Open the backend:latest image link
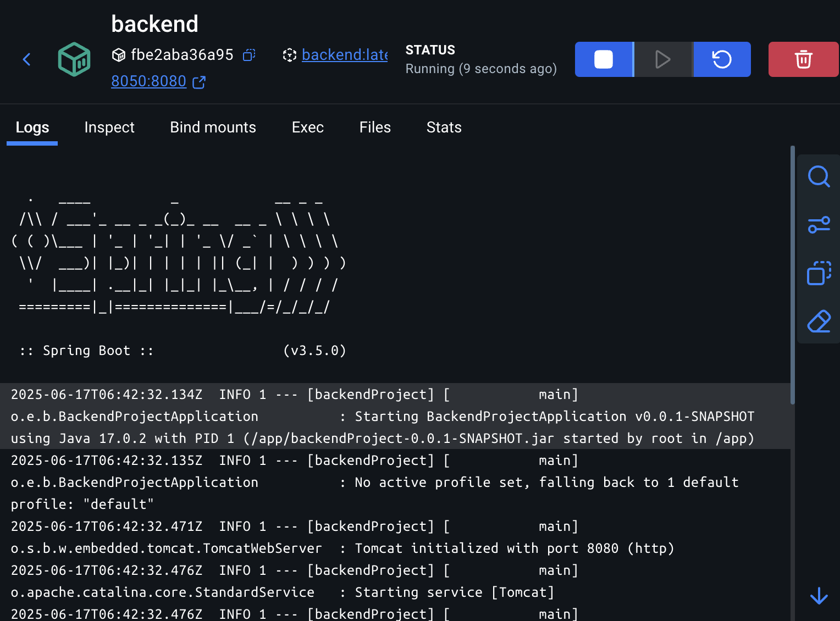This screenshot has width=840, height=621. coord(345,55)
